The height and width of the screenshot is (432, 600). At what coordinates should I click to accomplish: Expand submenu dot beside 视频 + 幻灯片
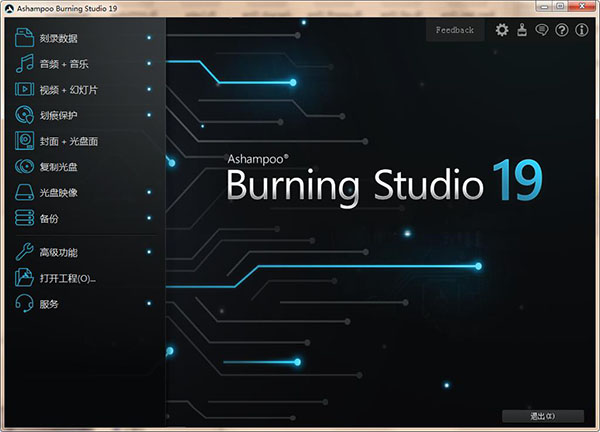149,89
